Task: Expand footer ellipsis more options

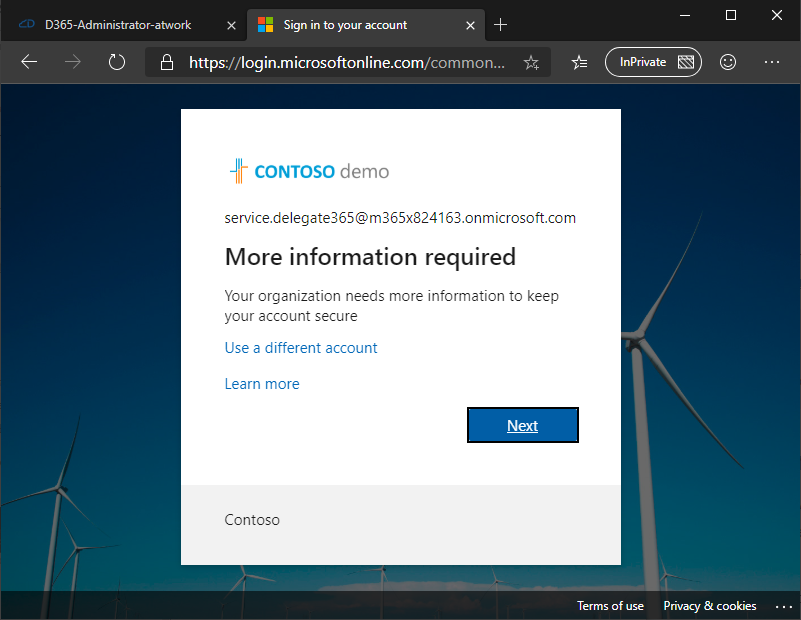Action: tap(783, 606)
